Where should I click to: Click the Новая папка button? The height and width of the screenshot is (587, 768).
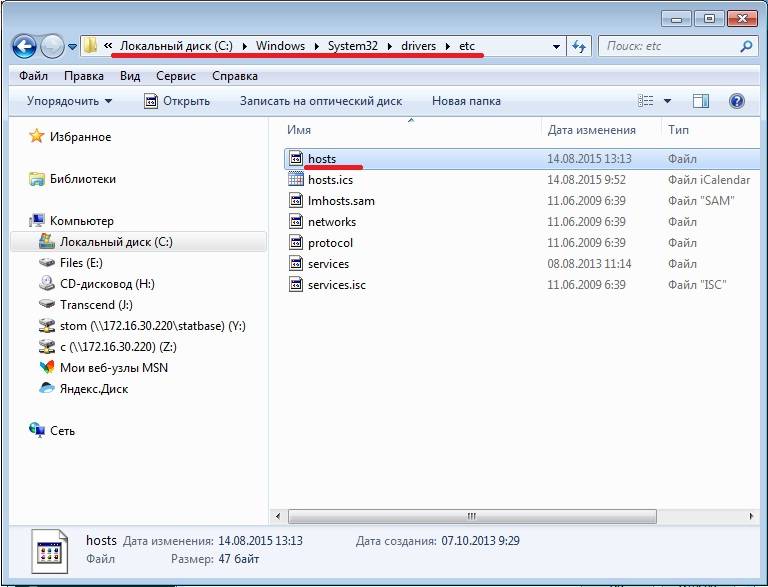[466, 101]
